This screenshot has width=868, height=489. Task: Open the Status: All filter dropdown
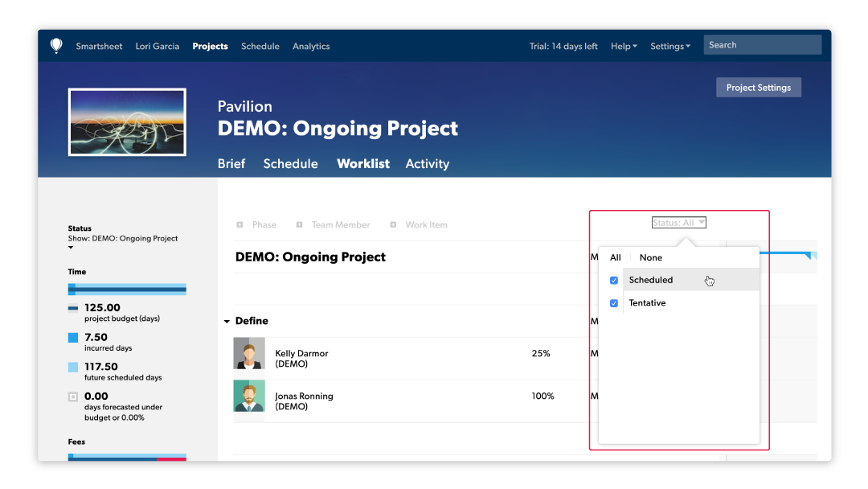click(x=679, y=223)
